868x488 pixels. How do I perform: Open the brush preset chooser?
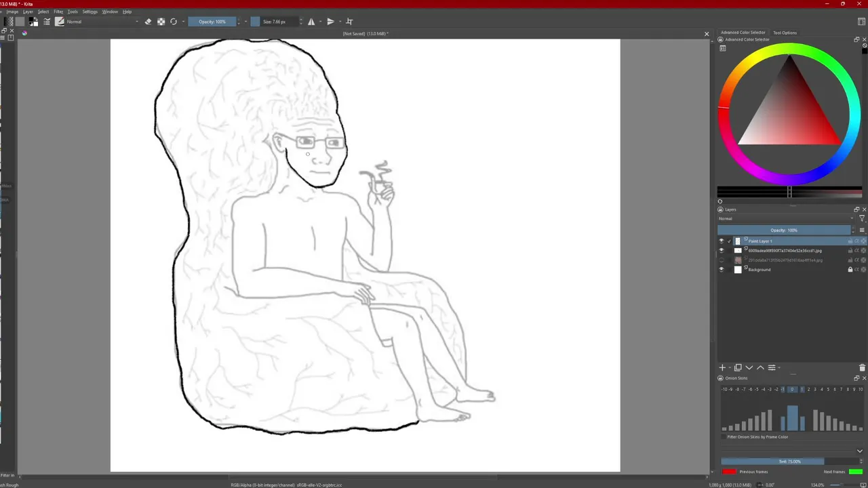(60, 22)
